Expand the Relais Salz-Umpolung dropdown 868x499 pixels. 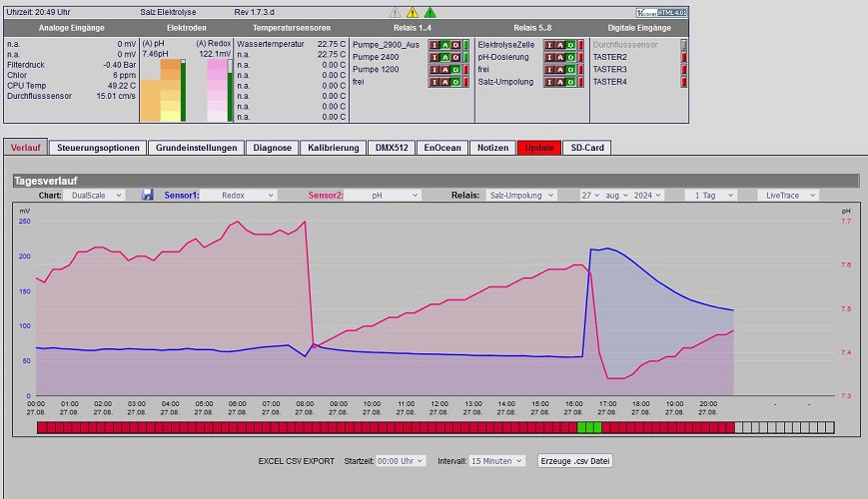pyautogui.click(x=519, y=196)
